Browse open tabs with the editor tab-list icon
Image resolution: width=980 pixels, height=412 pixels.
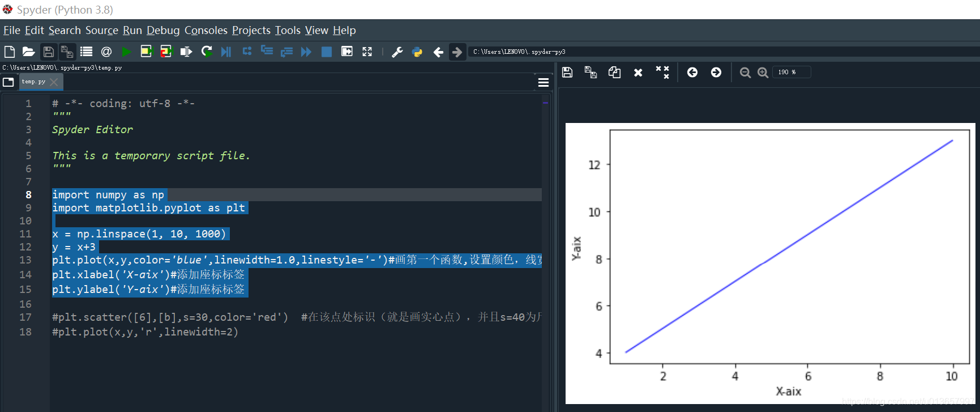(8, 82)
